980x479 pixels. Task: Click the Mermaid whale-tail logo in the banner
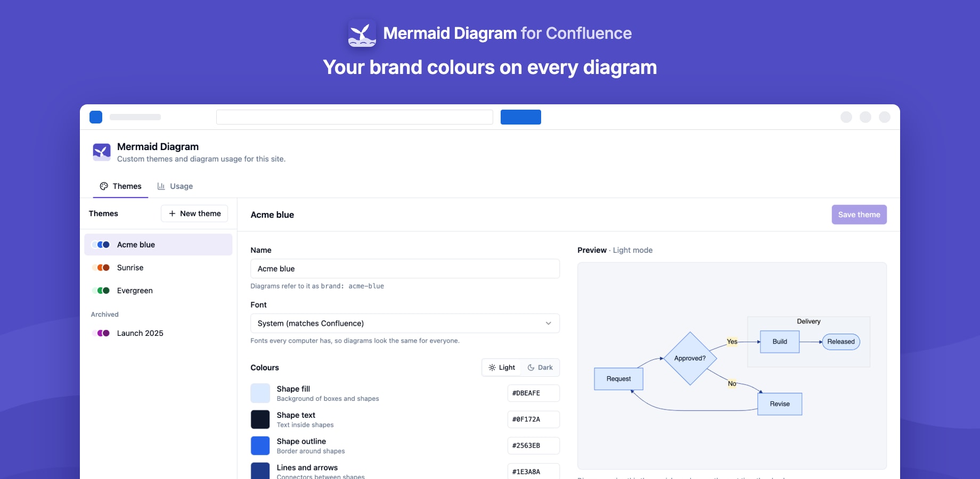[x=362, y=33]
